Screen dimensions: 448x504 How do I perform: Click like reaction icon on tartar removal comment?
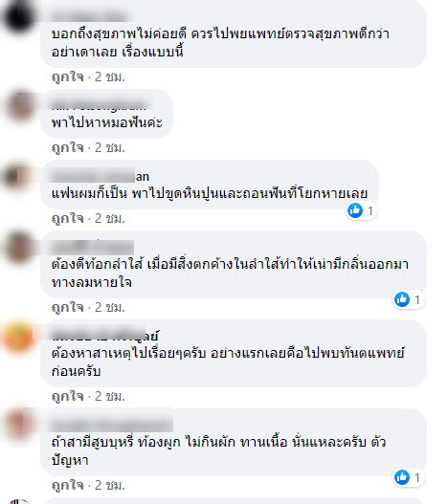coord(355,210)
